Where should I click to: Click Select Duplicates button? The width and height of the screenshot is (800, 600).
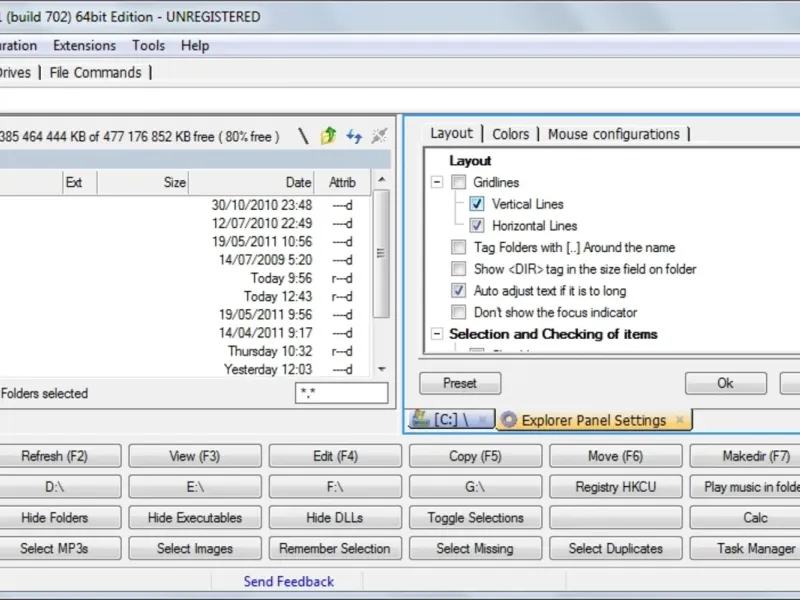pyautogui.click(x=616, y=548)
